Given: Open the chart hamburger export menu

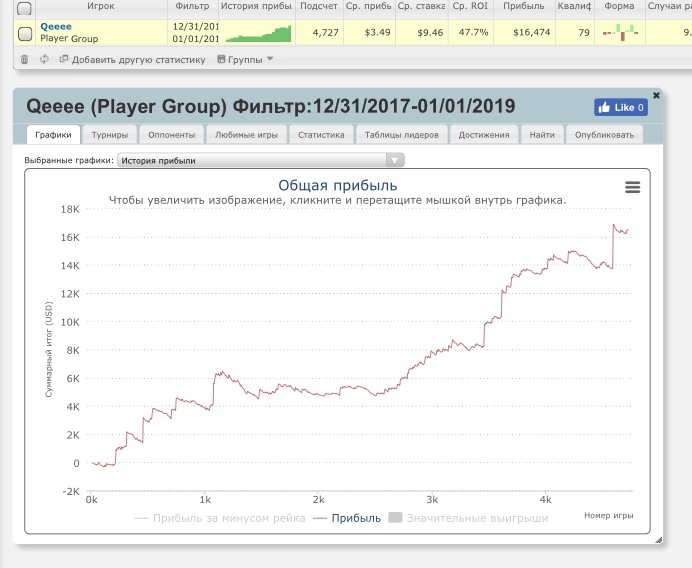Looking at the screenshot, I should click(632, 187).
